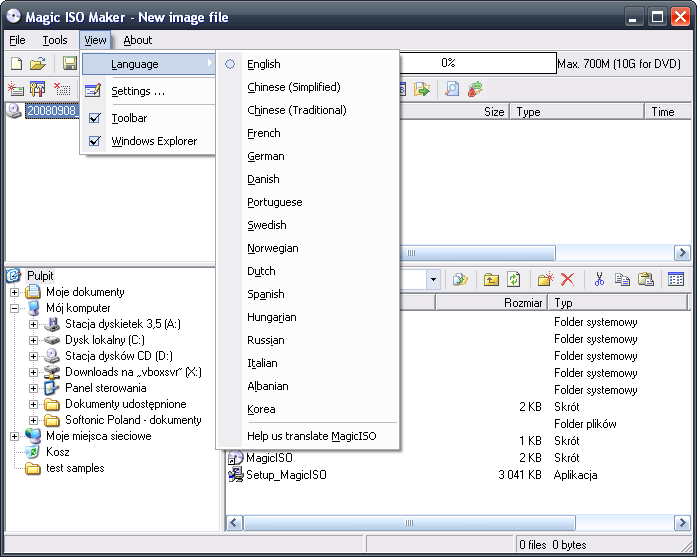Image resolution: width=697 pixels, height=557 pixels.
Task: Sort explorer list by Typ column header
Action: 618,303
